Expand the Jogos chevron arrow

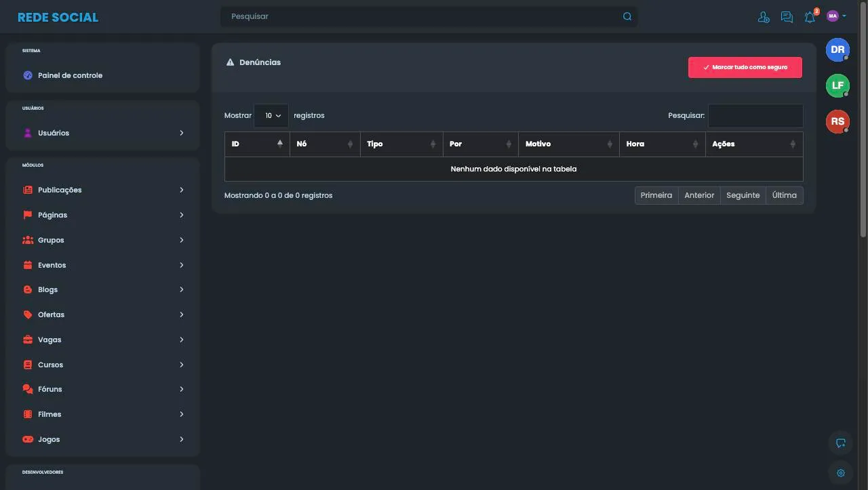(x=182, y=439)
